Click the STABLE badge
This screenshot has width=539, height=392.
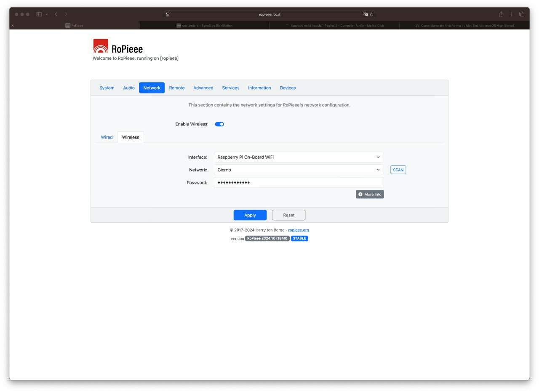coord(299,238)
